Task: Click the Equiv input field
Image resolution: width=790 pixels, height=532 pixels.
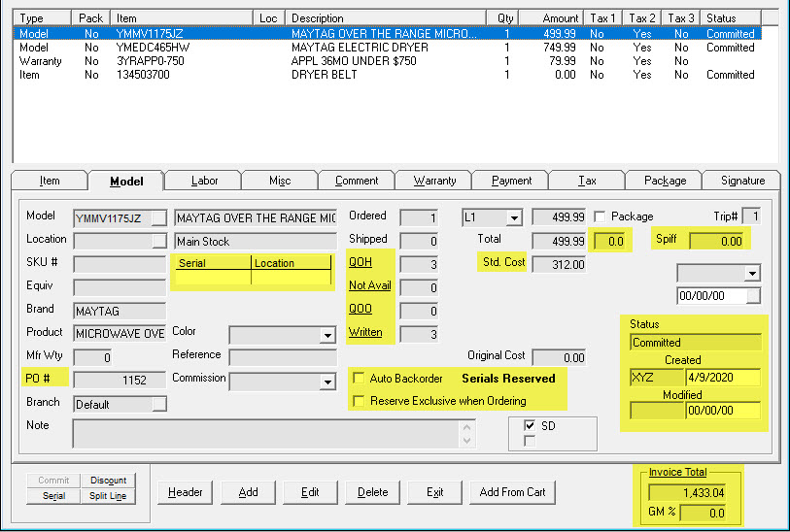Action: point(120,287)
